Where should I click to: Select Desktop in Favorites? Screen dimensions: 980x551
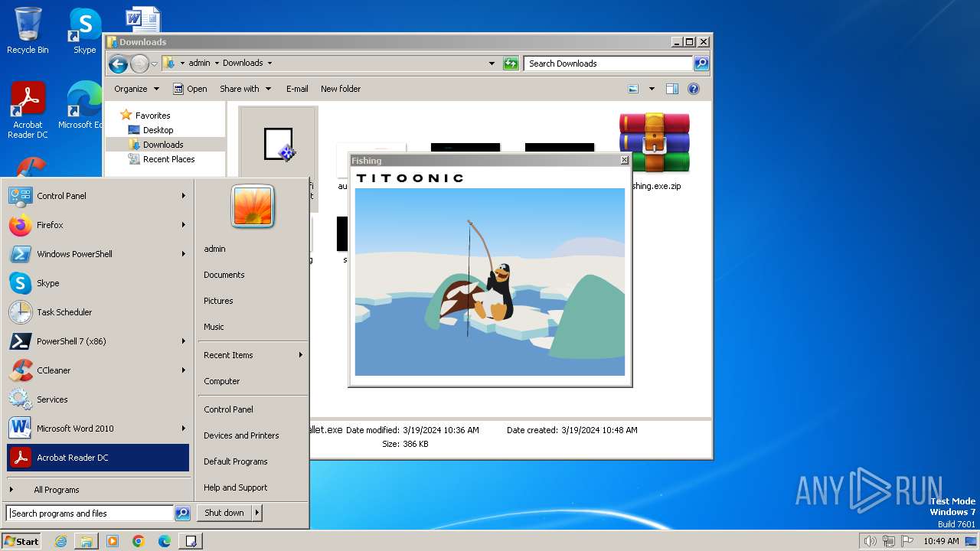pos(158,130)
